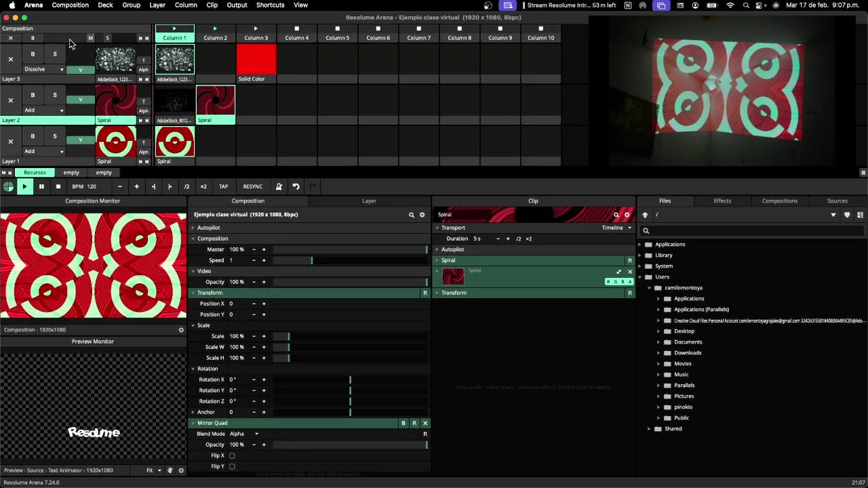Halve the BPM with /2

[x=186, y=186]
